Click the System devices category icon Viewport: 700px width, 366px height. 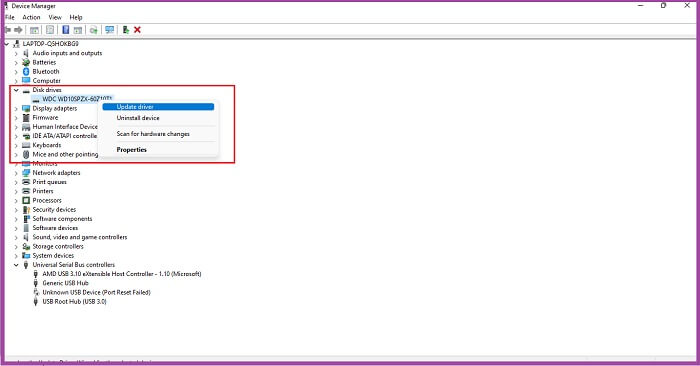coord(26,256)
